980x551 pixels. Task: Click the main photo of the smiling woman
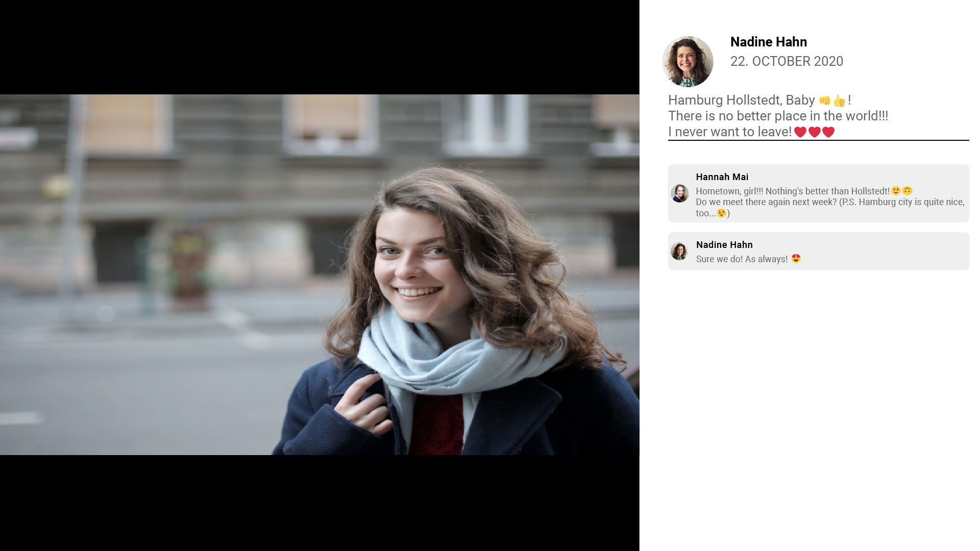point(320,274)
